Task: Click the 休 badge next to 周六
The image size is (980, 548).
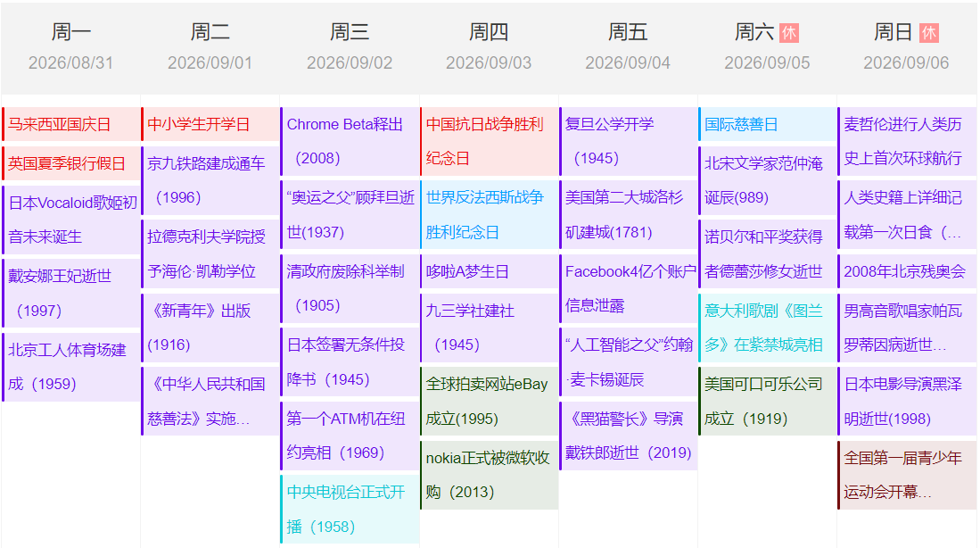Action: [788, 33]
